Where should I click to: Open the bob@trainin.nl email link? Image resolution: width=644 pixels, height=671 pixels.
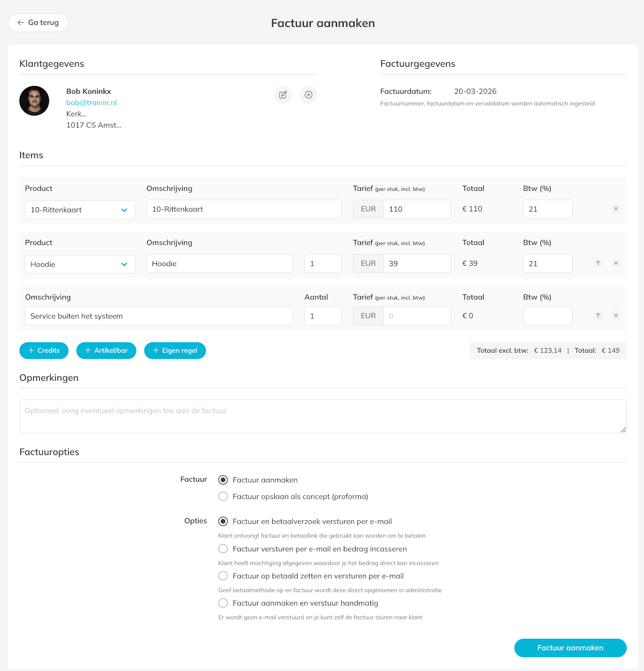[91, 103]
